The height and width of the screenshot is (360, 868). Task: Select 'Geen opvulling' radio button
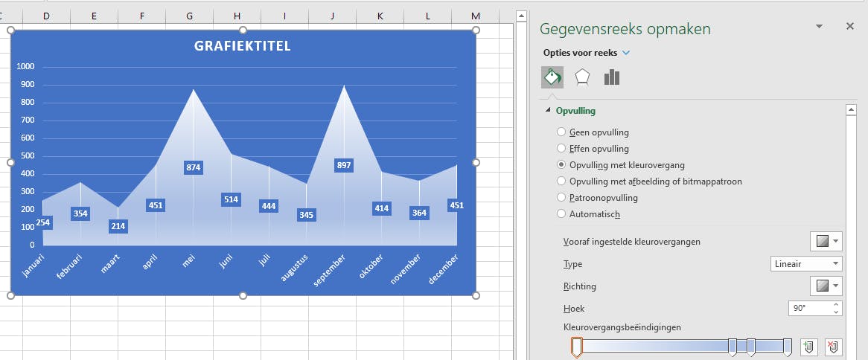(561, 132)
